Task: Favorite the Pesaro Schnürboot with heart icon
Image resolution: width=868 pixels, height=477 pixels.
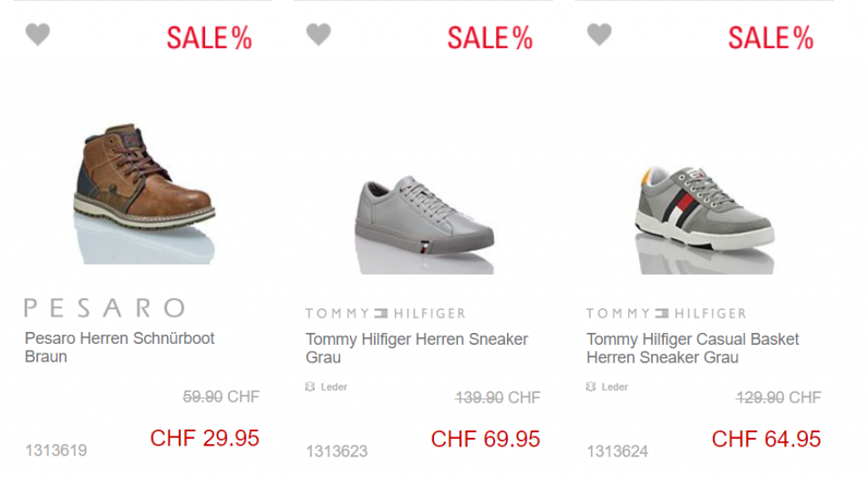Action: tap(37, 35)
